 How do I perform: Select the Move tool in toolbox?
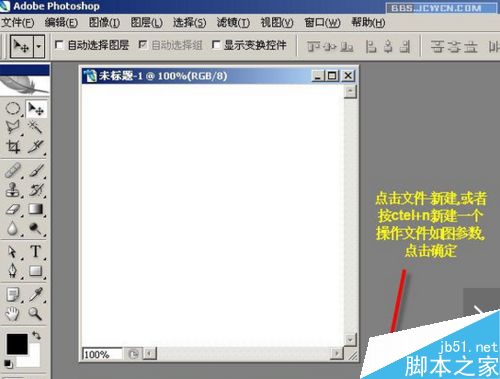tap(36, 108)
